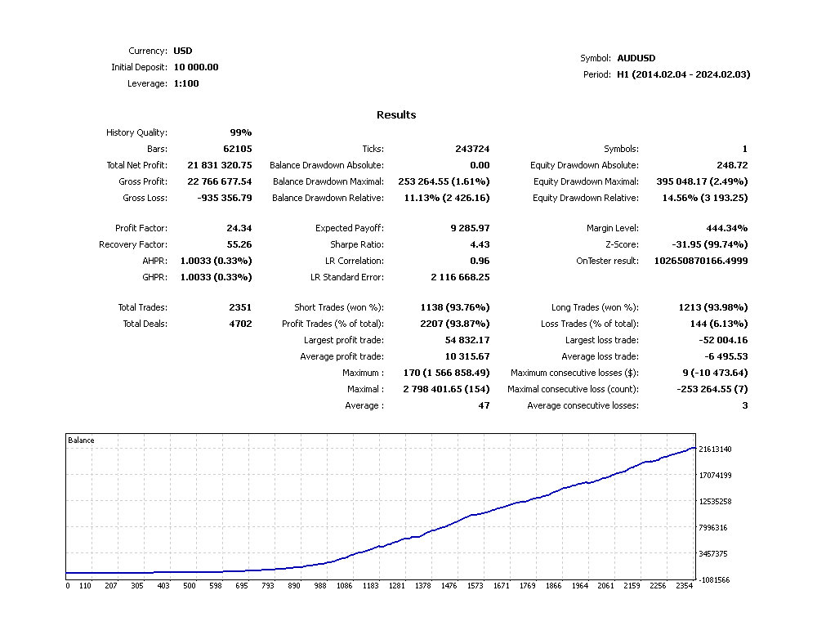
Task: Click the Balance Drawdown Maximal label
Action: [328, 182]
